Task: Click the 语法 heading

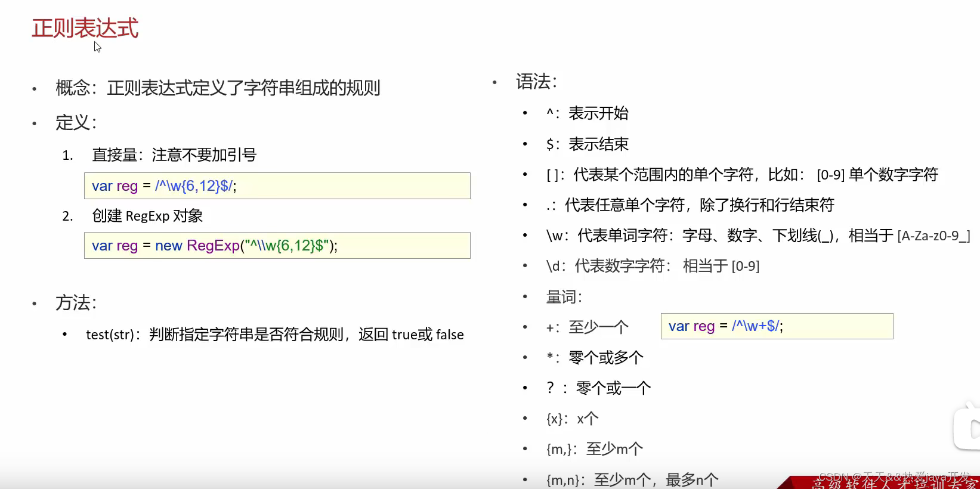Action: [536, 82]
